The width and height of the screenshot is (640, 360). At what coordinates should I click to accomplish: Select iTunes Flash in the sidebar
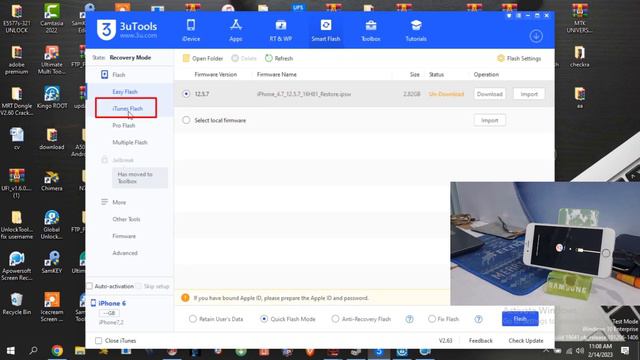(127, 109)
